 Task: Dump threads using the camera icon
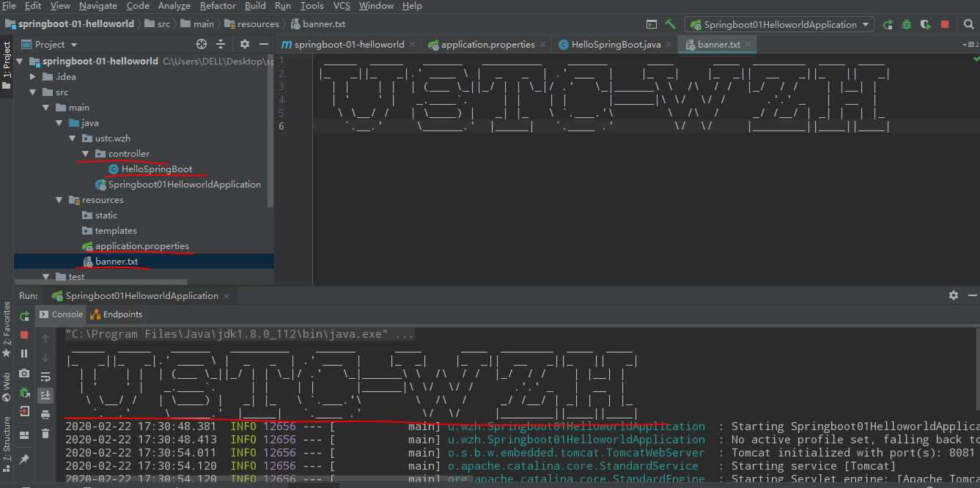[24, 373]
